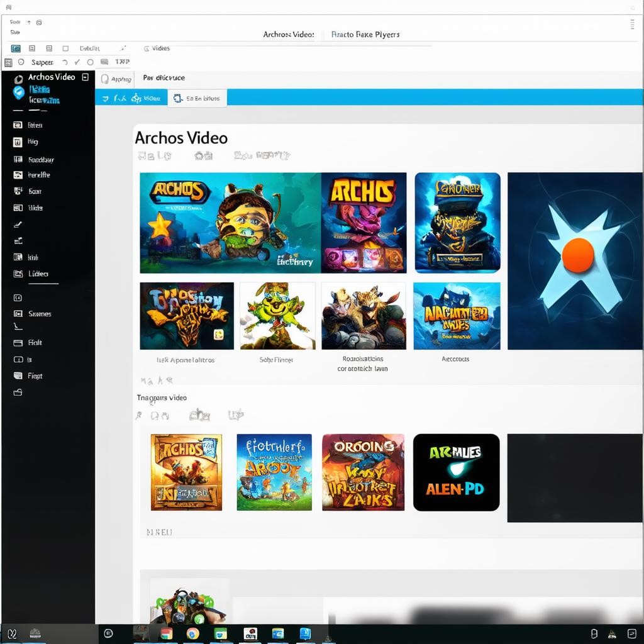Toggle the round option left of Sapeer
644x644 pixels.
tap(21, 62)
